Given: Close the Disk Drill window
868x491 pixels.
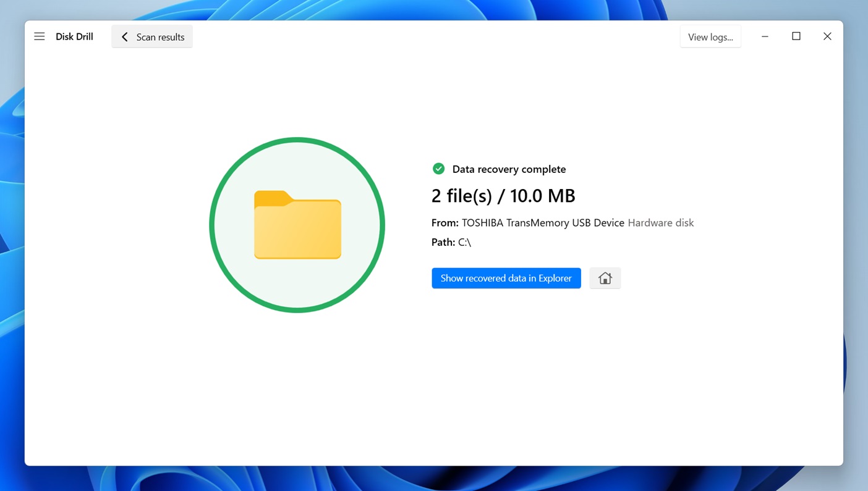Looking at the screenshot, I should (x=827, y=36).
